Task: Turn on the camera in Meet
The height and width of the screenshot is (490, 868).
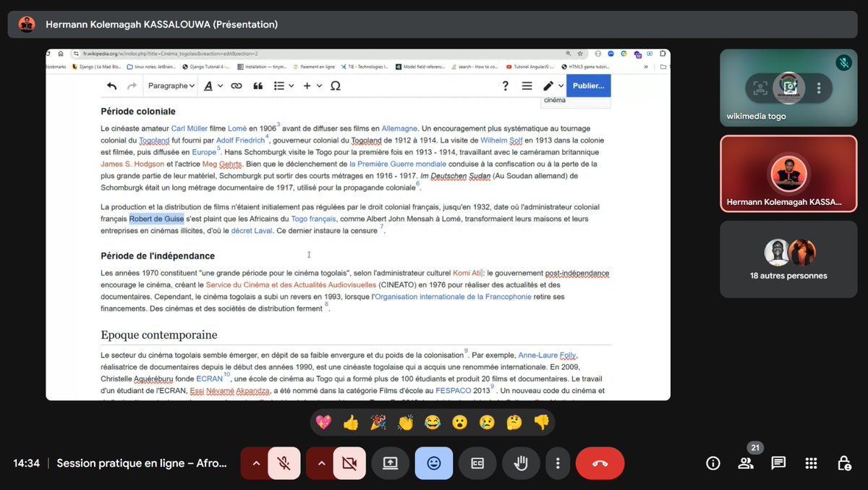Action: click(349, 463)
